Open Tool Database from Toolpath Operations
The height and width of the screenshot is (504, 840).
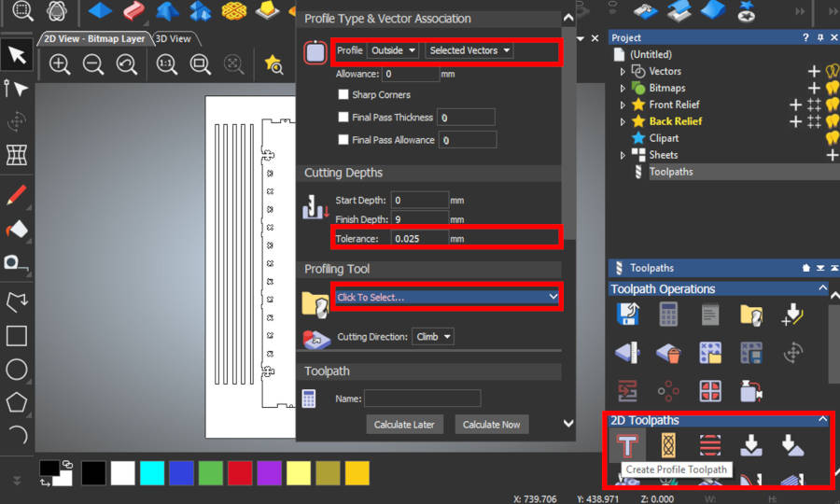751,315
